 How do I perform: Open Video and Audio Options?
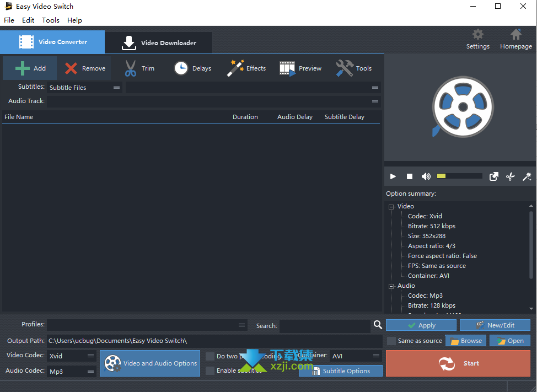[x=150, y=363]
